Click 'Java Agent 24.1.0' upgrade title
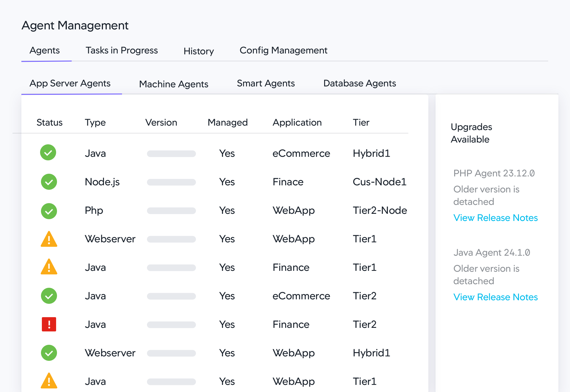This screenshot has height=392, width=570. (x=492, y=253)
